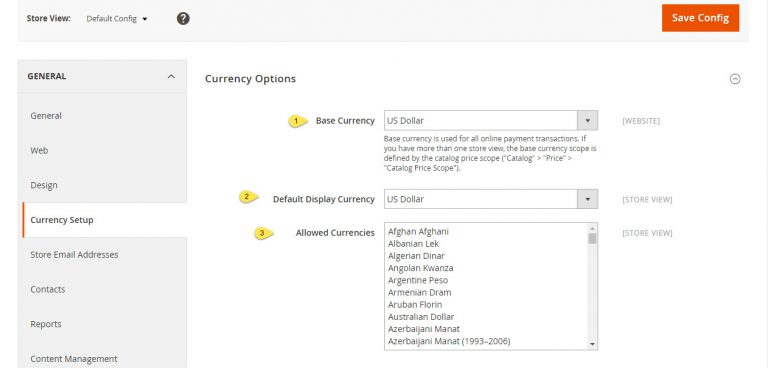Open the help question mark icon

click(183, 19)
